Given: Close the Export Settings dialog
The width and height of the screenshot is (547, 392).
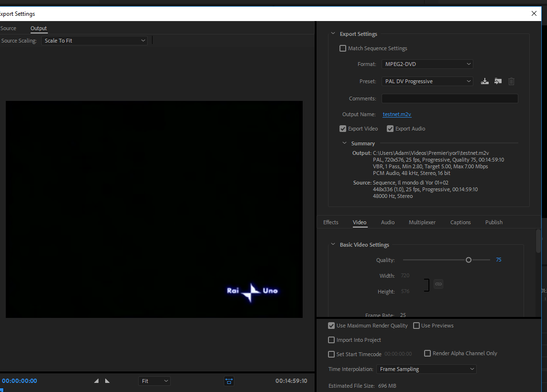Looking at the screenshot, I should [x=534, y=13].
